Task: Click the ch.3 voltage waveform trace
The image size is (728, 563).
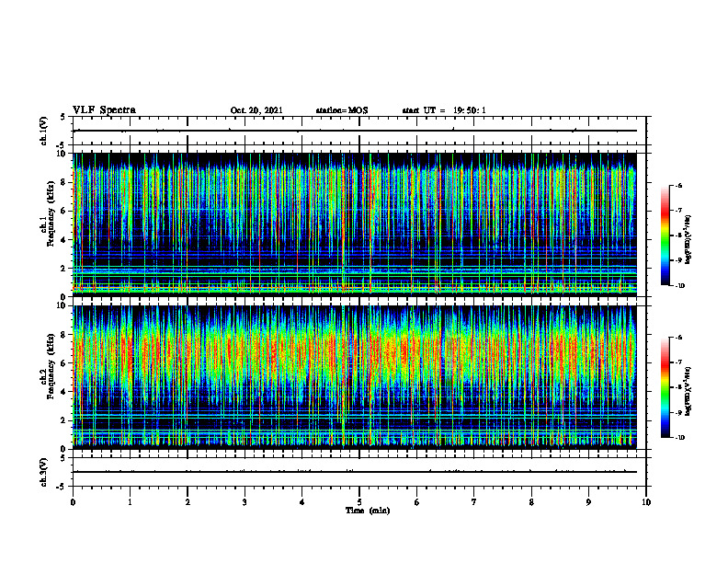Action: point(355,472)
